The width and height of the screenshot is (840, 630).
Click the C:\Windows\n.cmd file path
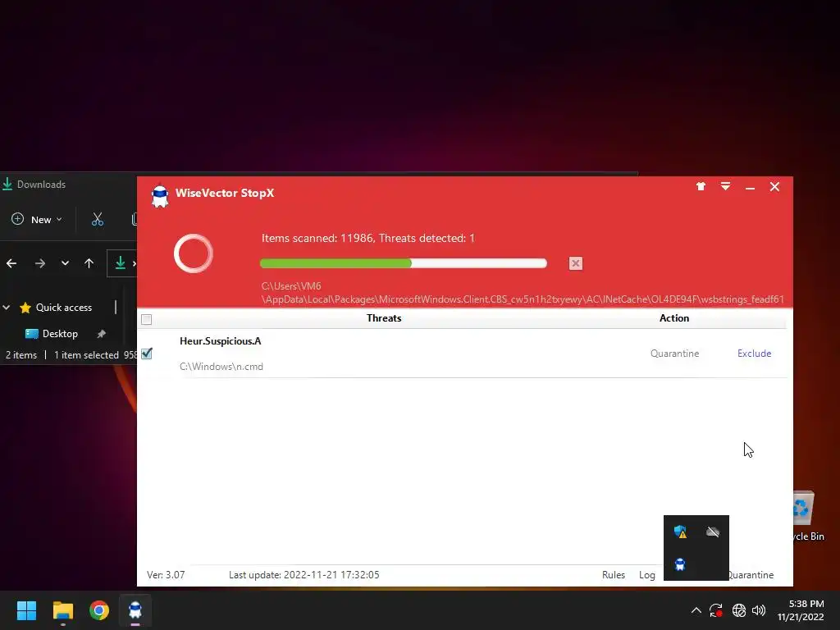[x=221, y=367]
